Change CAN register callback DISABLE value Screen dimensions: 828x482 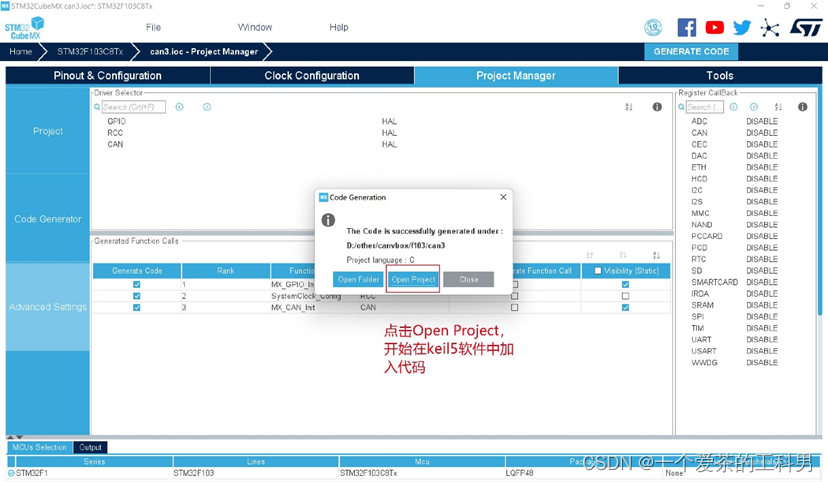pyautogui.click(x=762, y=133)
